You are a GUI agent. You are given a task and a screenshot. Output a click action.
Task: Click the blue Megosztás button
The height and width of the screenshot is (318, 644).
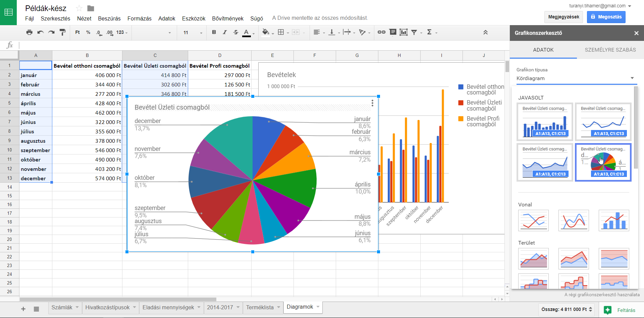click(x=606, y=17)
